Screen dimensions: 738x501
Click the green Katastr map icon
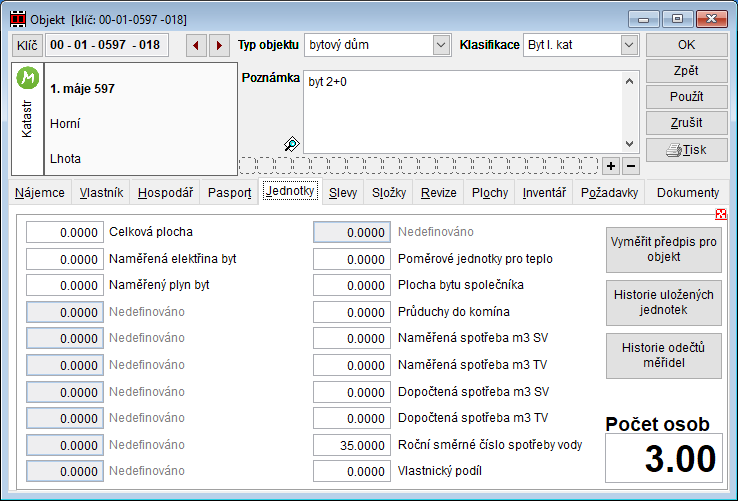point(29,79)
